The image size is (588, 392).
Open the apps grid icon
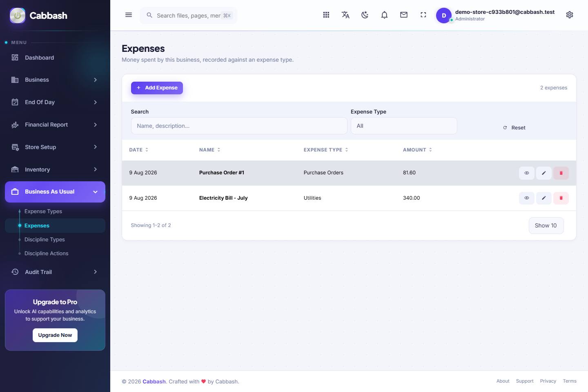tap(326, 15)
